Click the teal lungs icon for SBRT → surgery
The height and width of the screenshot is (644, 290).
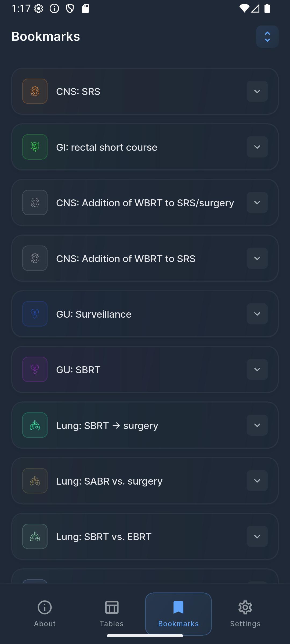pos(35,425)
